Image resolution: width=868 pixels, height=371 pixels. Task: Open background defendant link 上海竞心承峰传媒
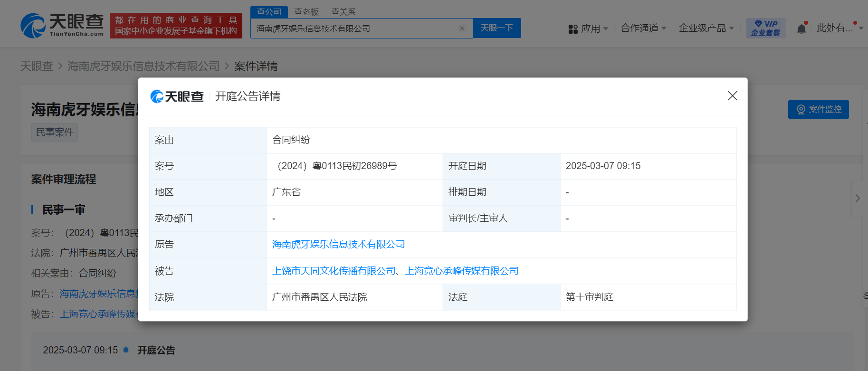[x=99, y=314]
